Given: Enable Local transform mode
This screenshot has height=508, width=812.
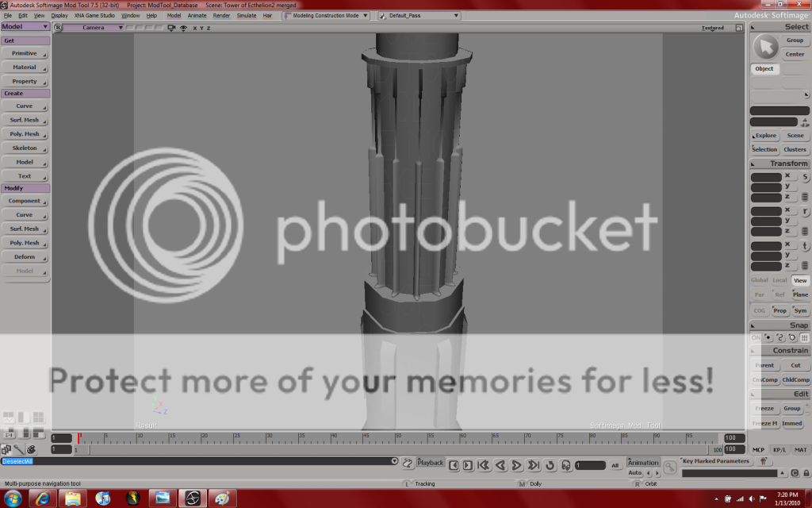Looking at the screenshot, I should coord(779,280).
